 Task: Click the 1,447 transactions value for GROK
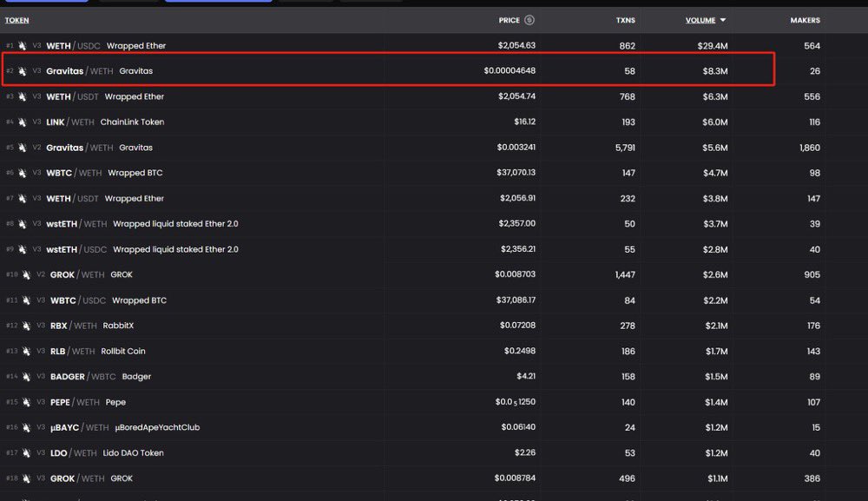tap(625, 275)
